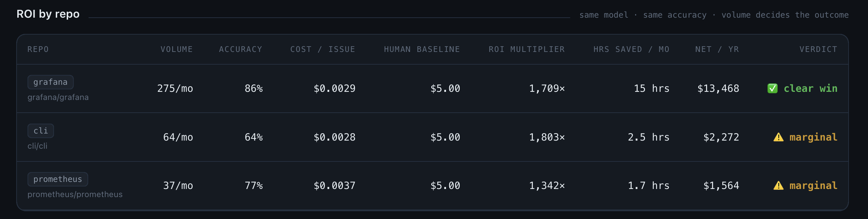Click the 15 hrs saved value
This screenshot has width=868, height=219.
click(652, 88)
